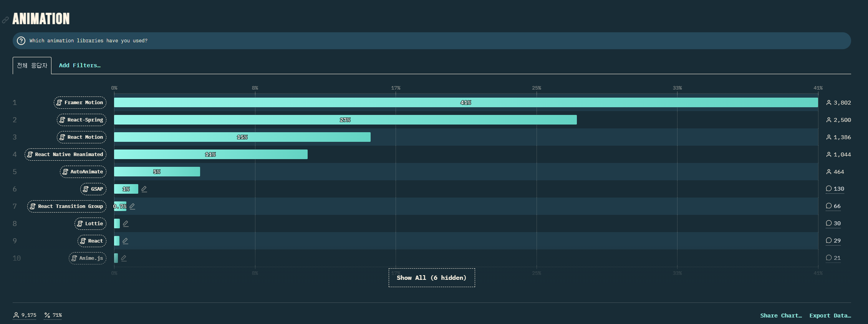
Task: Open the Add Filters option
Action: [80, 66]
